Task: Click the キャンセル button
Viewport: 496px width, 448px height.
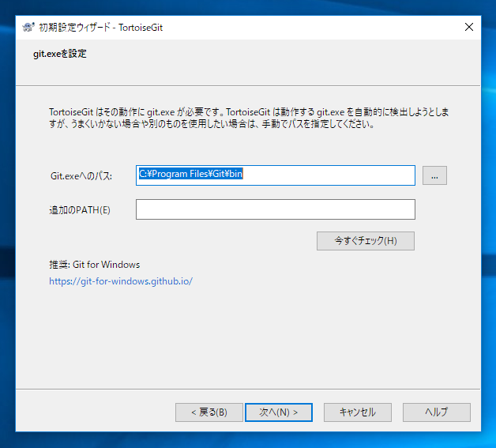Action: click(x=358, y=412)
